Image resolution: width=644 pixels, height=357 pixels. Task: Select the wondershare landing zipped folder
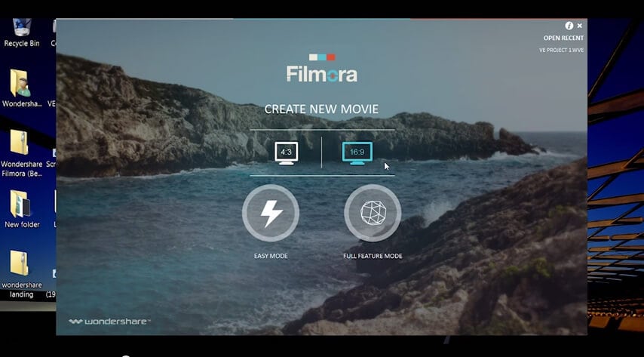(22, 274)
